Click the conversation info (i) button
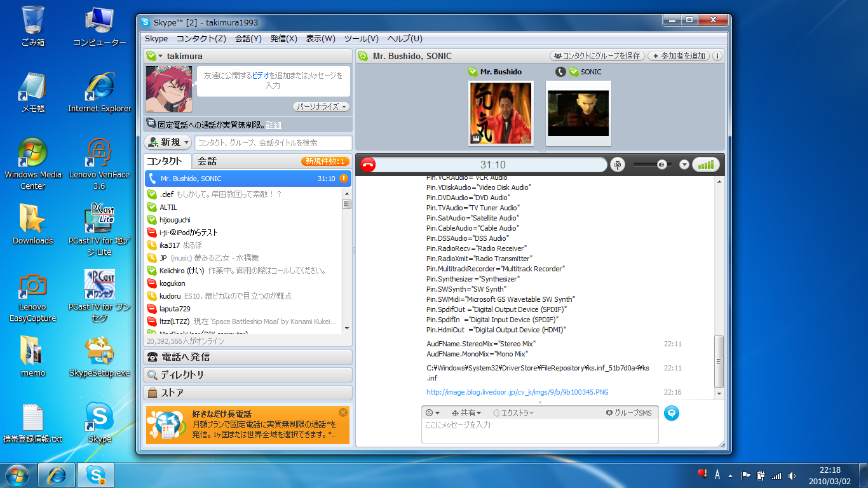 point(717,56)
